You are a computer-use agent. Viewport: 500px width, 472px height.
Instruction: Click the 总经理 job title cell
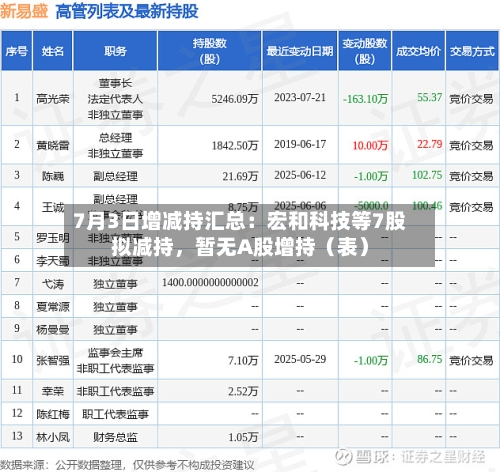click(115, 145)
